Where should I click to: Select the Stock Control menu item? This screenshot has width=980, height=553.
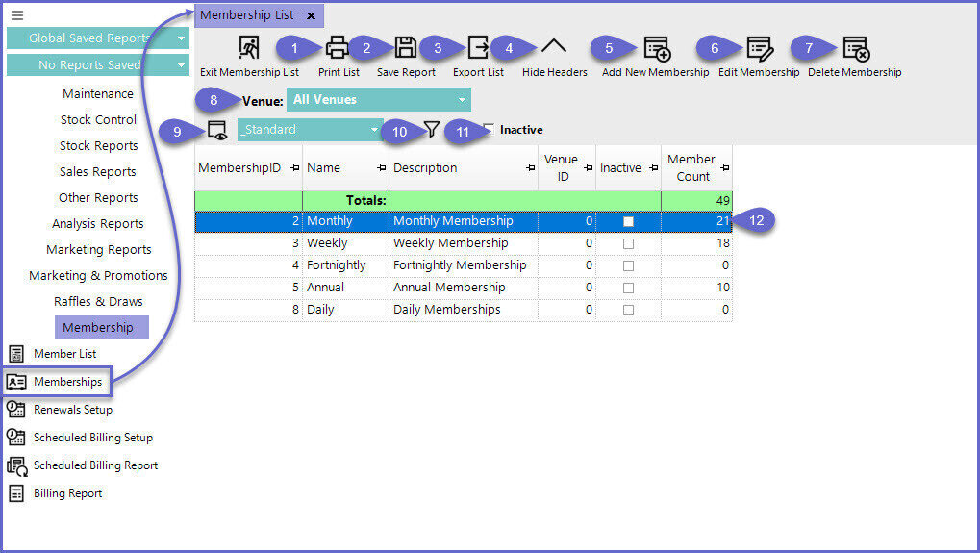click(x=98, y=119)
